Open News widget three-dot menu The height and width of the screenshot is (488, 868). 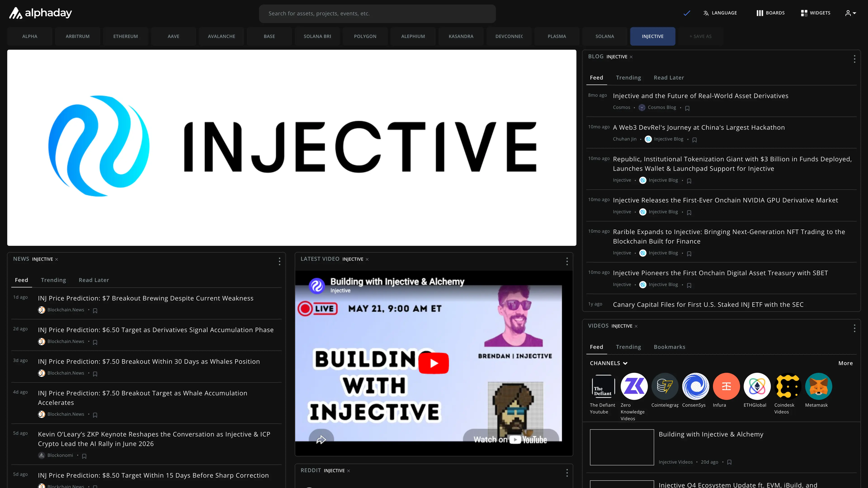[x=279, y=261]
